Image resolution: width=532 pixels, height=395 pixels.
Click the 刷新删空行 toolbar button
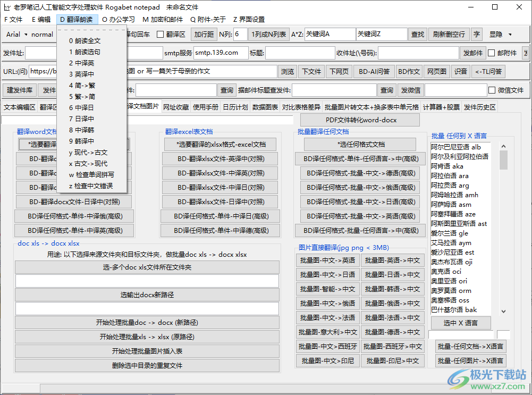point(448,35)
